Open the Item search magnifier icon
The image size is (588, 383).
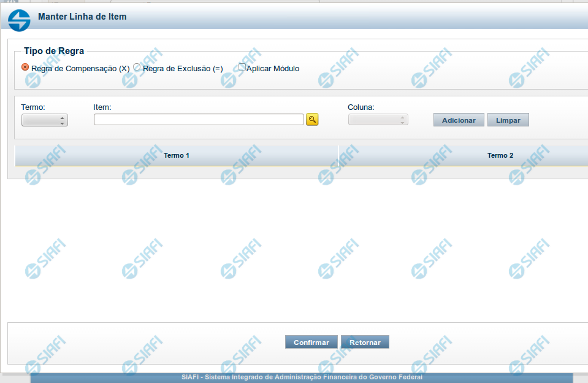tap(312, 120)
